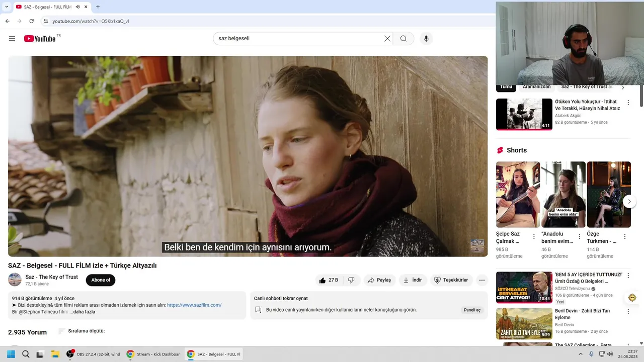Open the Anadolu benim evim oldu short
This screenshot has width=644, height=362.
(x=563, y=195)
